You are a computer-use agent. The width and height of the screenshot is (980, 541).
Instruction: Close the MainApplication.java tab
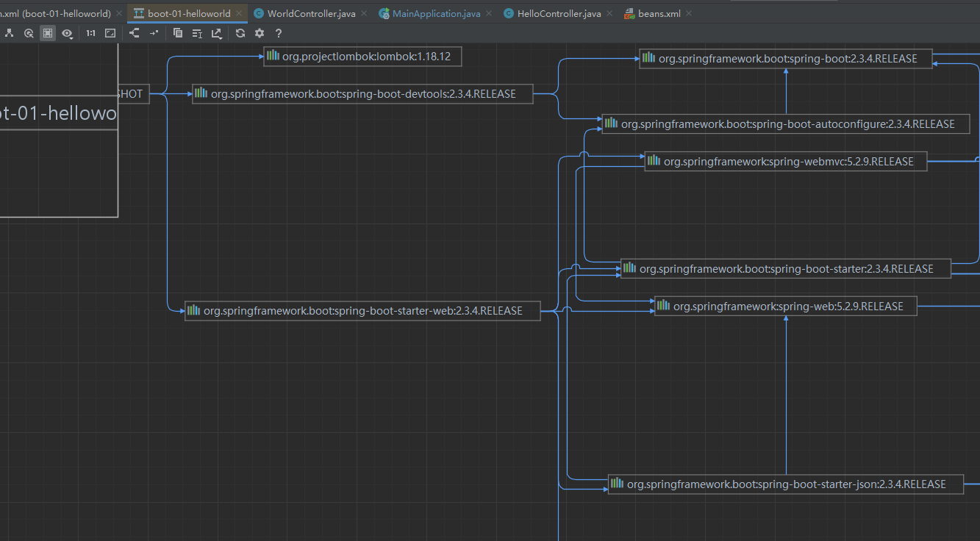click(489, 14)
